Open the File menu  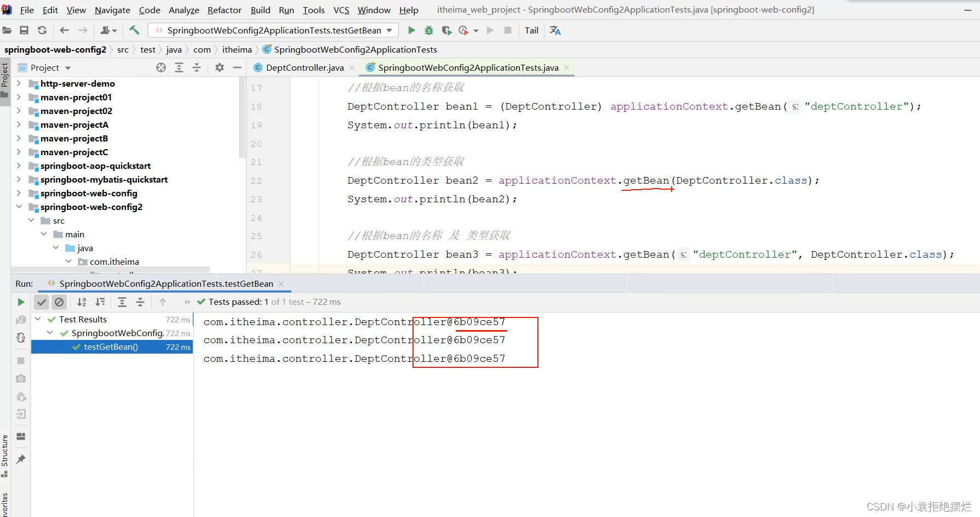click(x=27, y=10)
